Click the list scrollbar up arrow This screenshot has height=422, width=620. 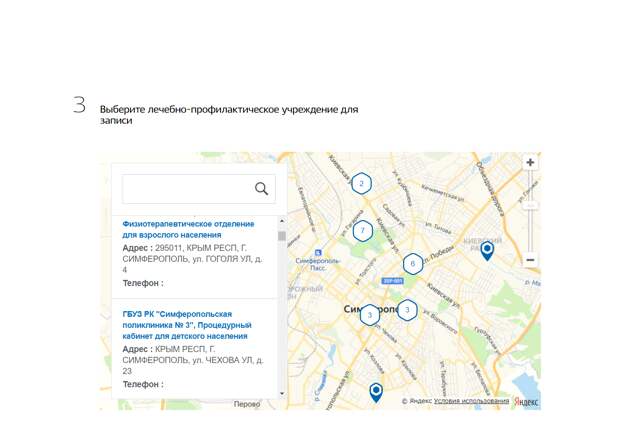tap(282, 221)
